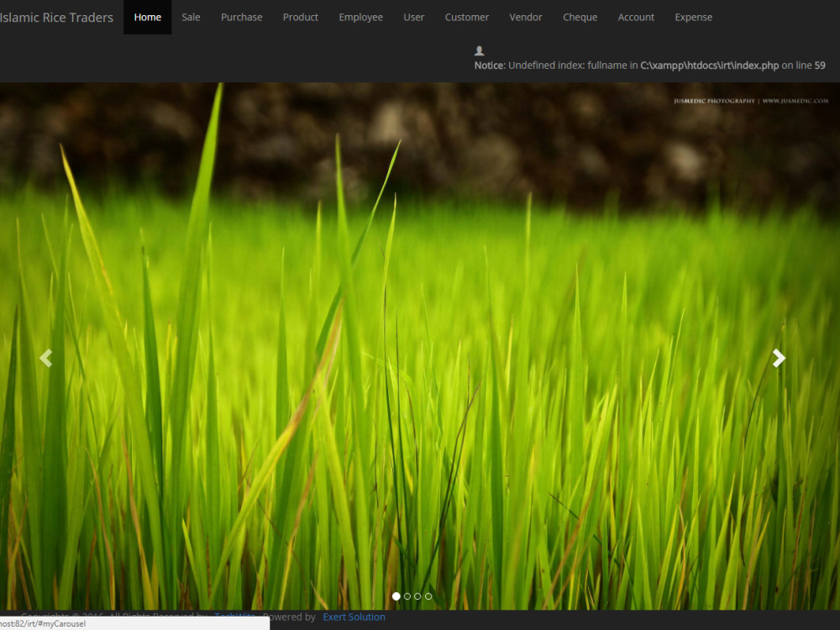Open the Account menu
This screenshot has width=840, height=630.
[x=636, y=17]
